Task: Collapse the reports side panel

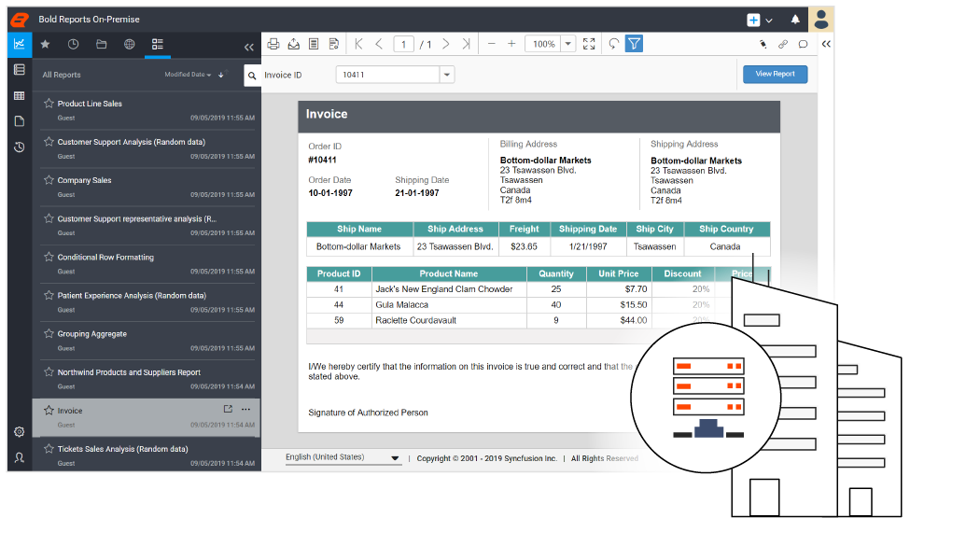Action: [249, 47]
